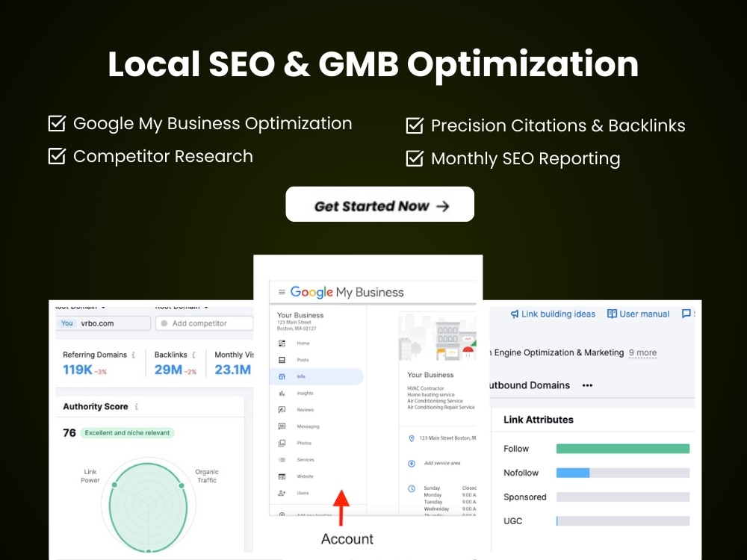The image size is (747, 560).
Task: Click the Add competitor input field
Action: 205,323
